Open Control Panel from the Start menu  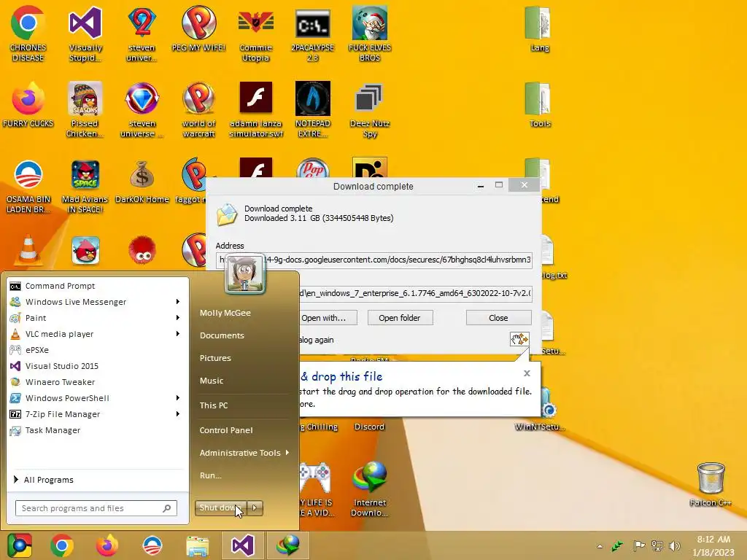click(x=226, y=430)
